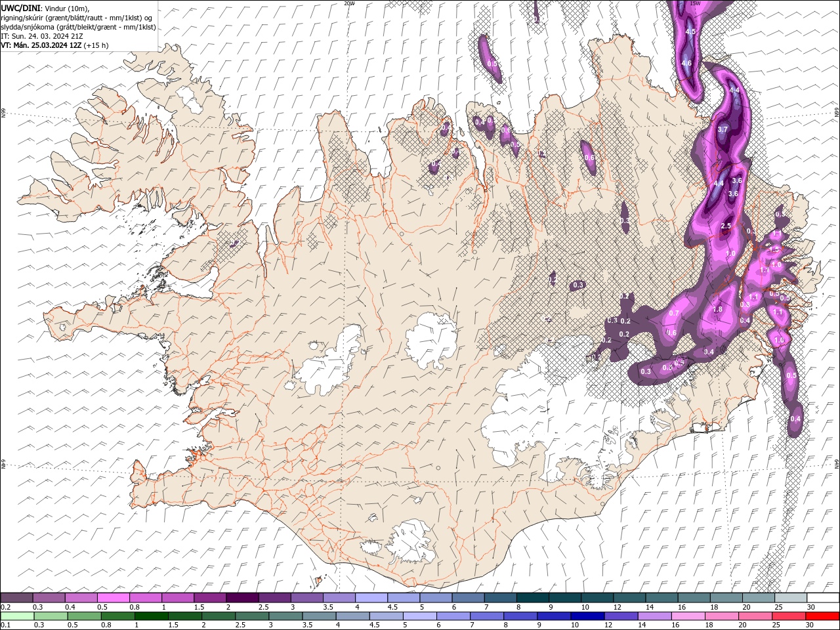
Task: Select the upper legend swatch starting at 25
Action: [790, 598]
